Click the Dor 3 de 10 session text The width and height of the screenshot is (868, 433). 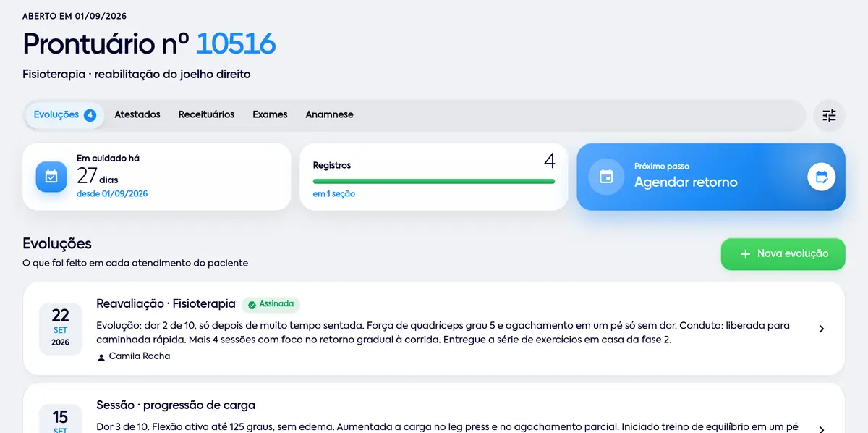coord(447,427)
